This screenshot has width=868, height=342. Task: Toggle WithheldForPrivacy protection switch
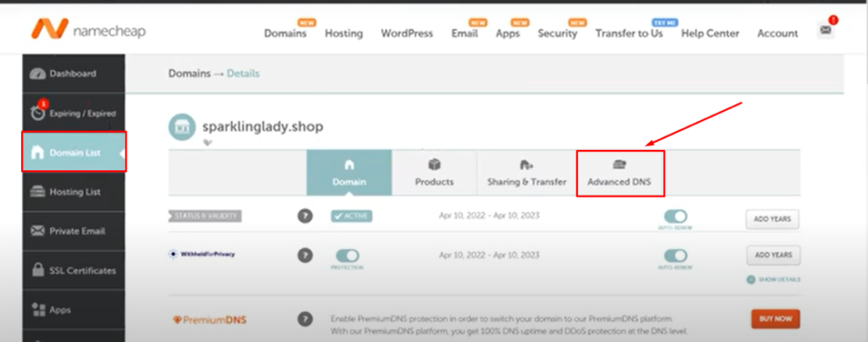347,256
